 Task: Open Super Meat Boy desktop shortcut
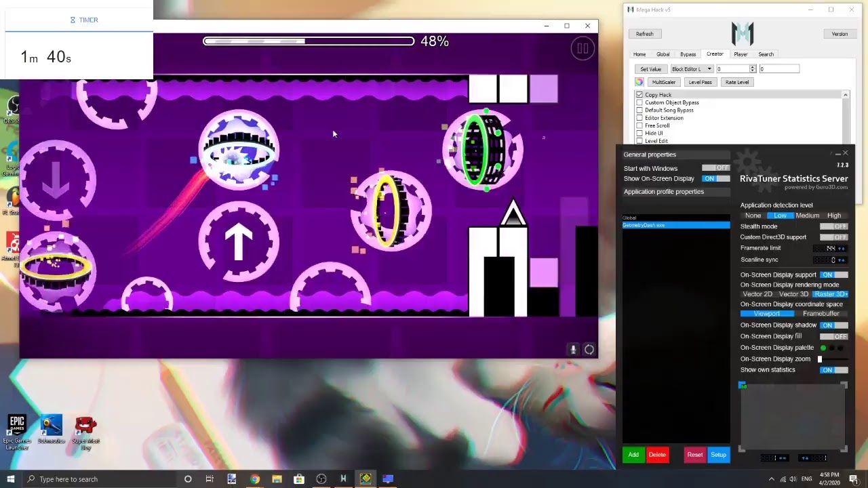coord(85,432)
